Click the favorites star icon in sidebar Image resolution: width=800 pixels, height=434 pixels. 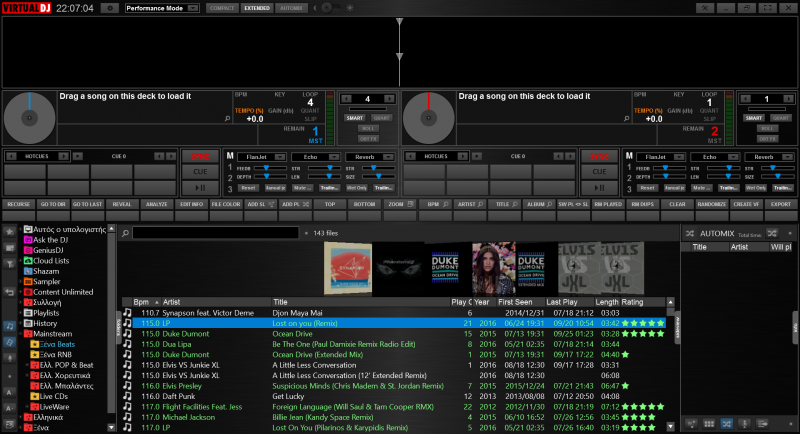pos(10,232)
